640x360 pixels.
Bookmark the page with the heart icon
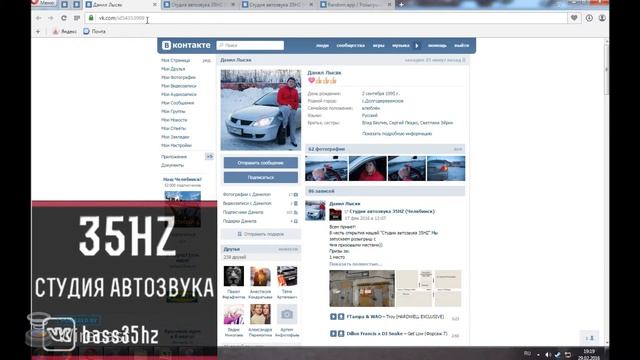pyautogui.click(x=574, y=18)
